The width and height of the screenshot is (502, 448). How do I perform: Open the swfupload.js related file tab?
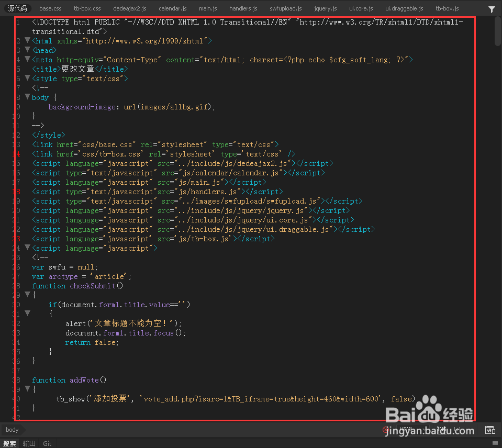(x=286, y=9)
